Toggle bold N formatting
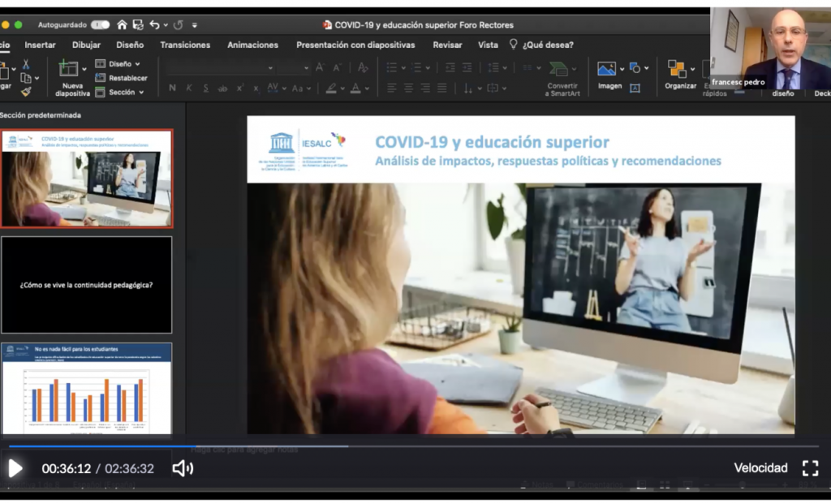The image size is (831, 504). (172, 88)
